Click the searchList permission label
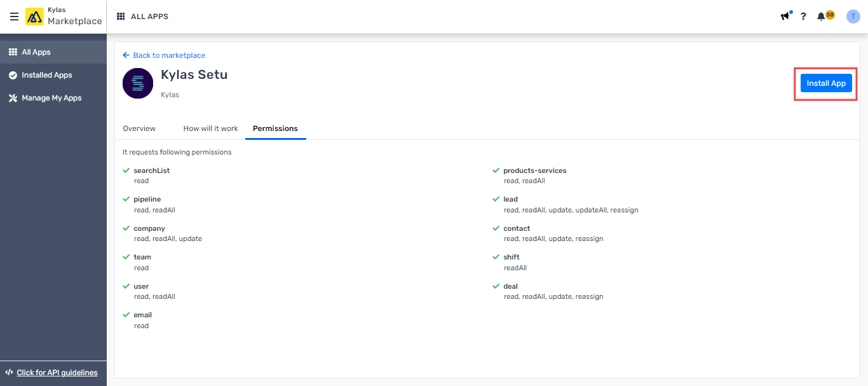This screenshot has height=386, width=868. [151, 170]
